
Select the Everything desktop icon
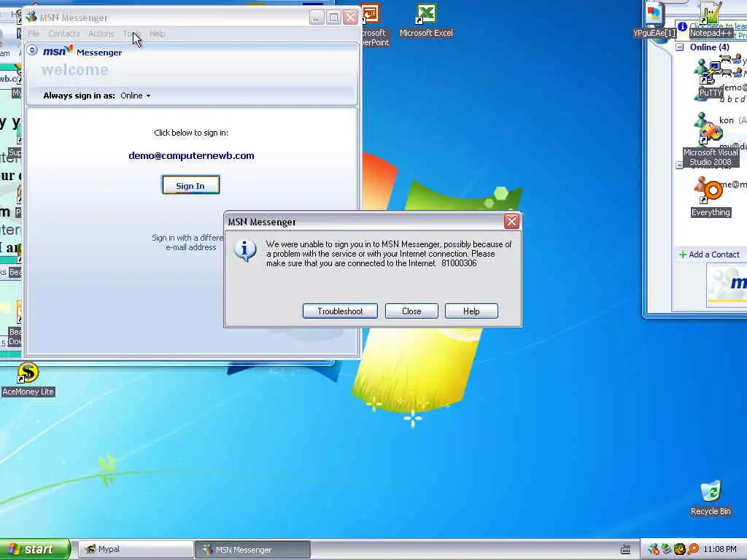711,198
